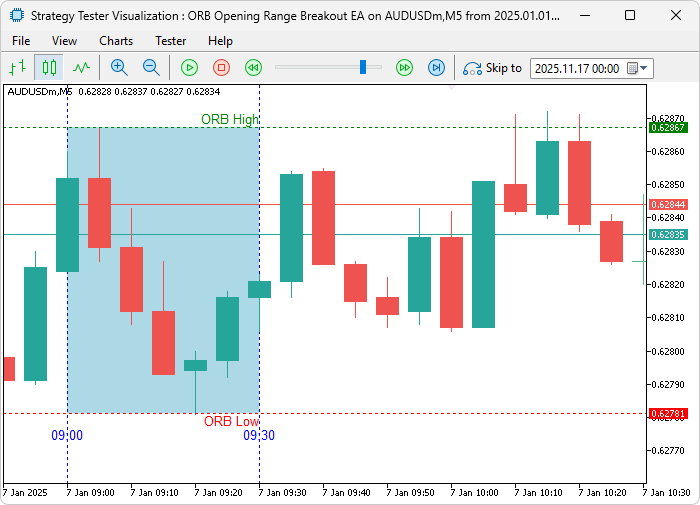The height and width of the screenshot is (505, 700).
Task: Open the Skip to calendar dropdown
Action: pyautogui.click(x=638, y=68)
